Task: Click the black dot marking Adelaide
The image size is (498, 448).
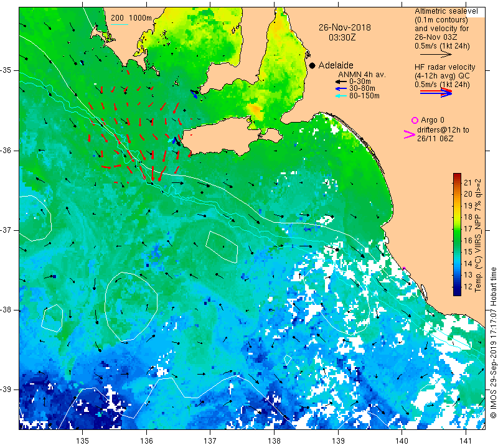Action: (312, 65)
